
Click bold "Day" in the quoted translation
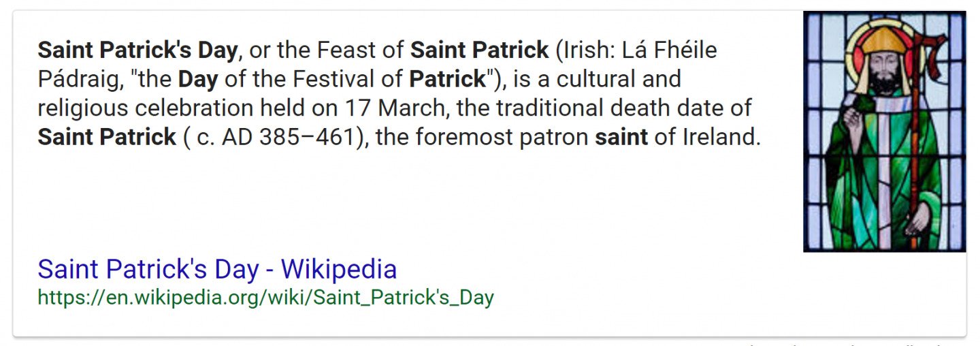pyautogui.click(x=198, y=80)
